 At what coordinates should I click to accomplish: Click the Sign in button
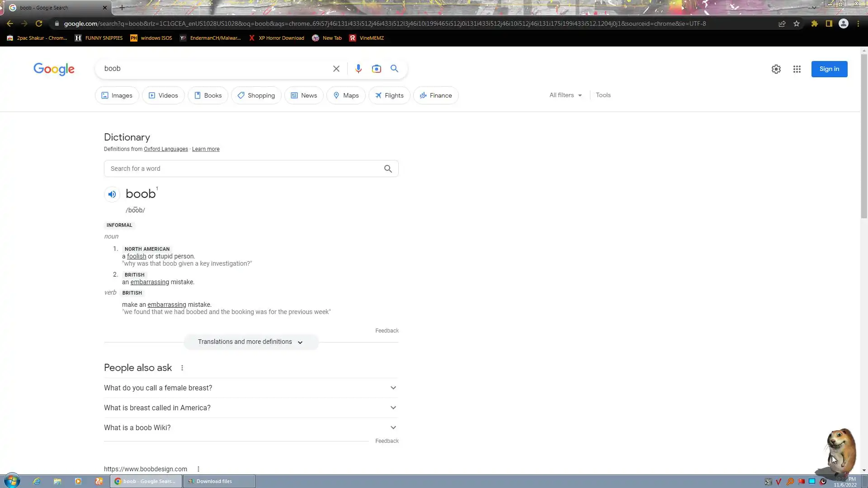point(829,69)
